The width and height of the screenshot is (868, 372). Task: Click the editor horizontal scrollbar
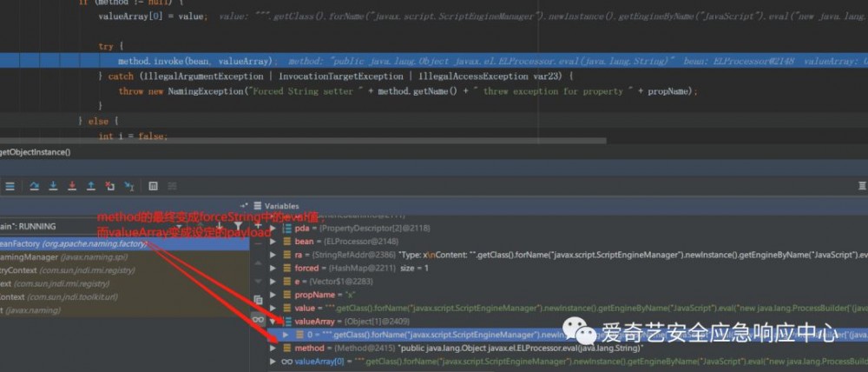(303, 141)
